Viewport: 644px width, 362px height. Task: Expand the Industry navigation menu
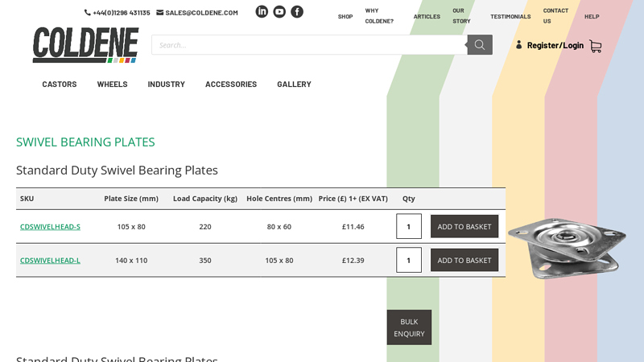tap(166, 84)
